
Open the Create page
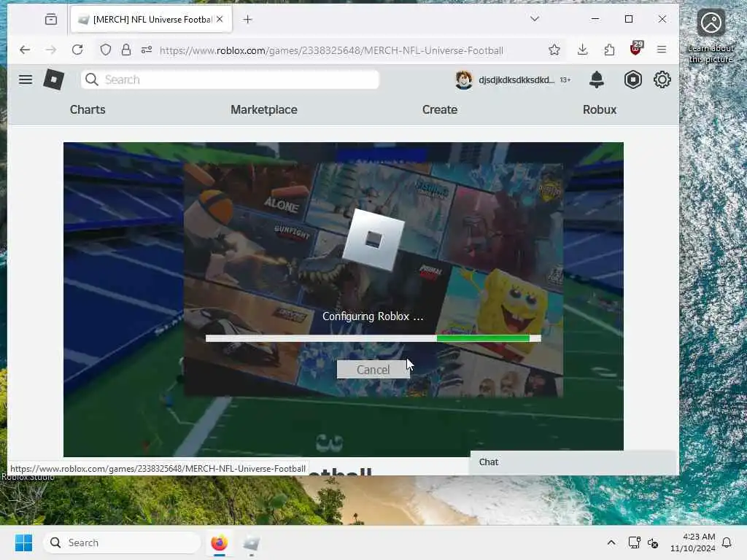pyautogui.click(x=440, y=109)
